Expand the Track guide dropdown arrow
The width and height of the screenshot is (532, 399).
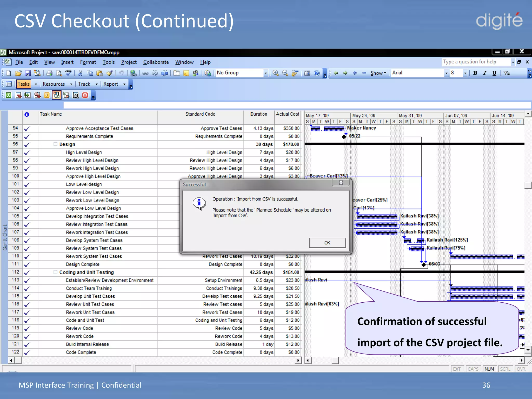96,84
